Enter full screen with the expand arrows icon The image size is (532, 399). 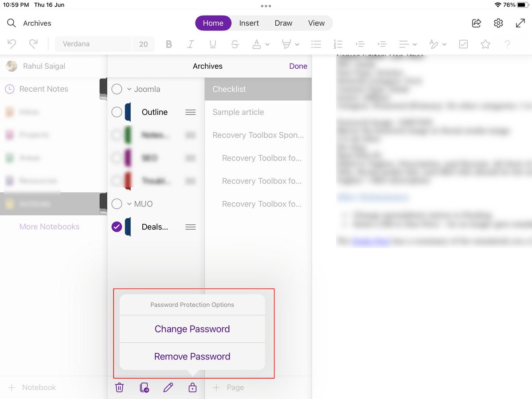coord(520,23)
